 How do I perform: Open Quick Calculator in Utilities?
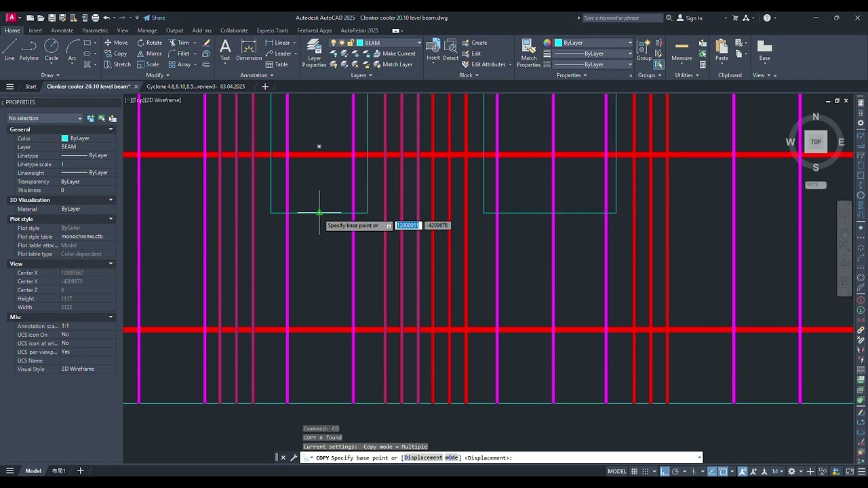pos(703,64)
